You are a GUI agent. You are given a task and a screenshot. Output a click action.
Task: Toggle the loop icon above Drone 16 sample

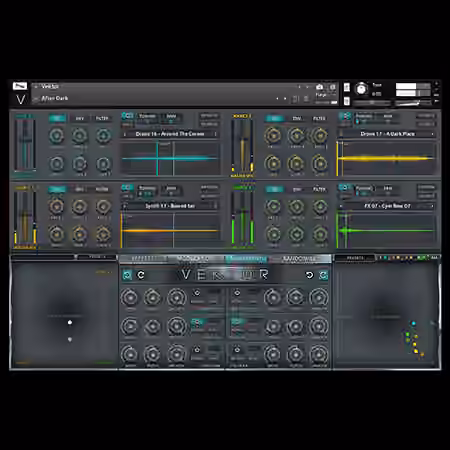point(127,116)
